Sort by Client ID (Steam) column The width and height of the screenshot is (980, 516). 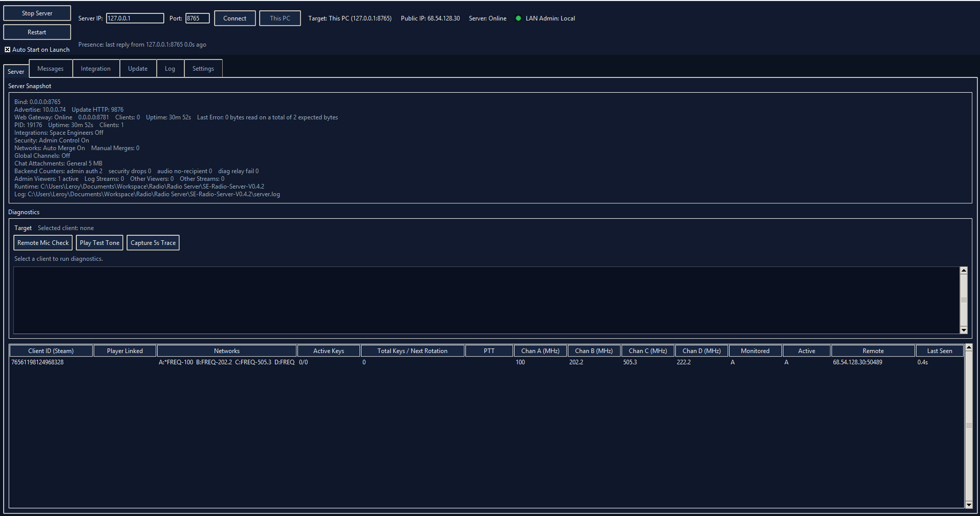pos(51,351)
